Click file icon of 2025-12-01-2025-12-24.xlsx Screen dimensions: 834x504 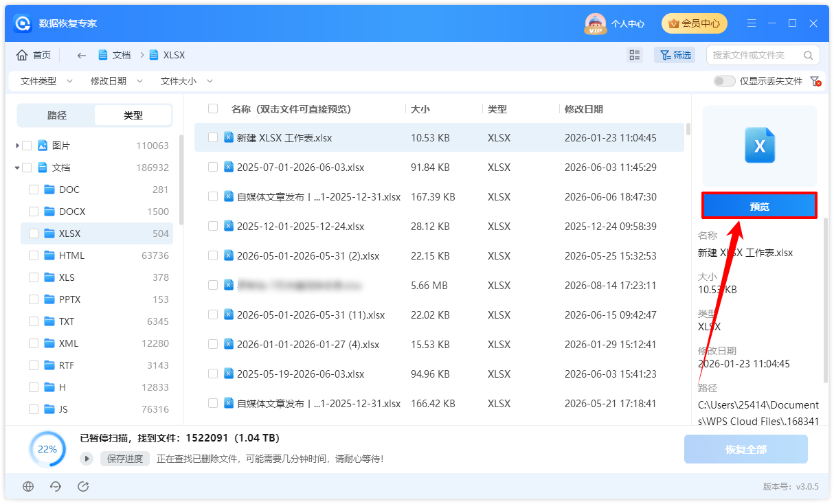pos(229,226)
